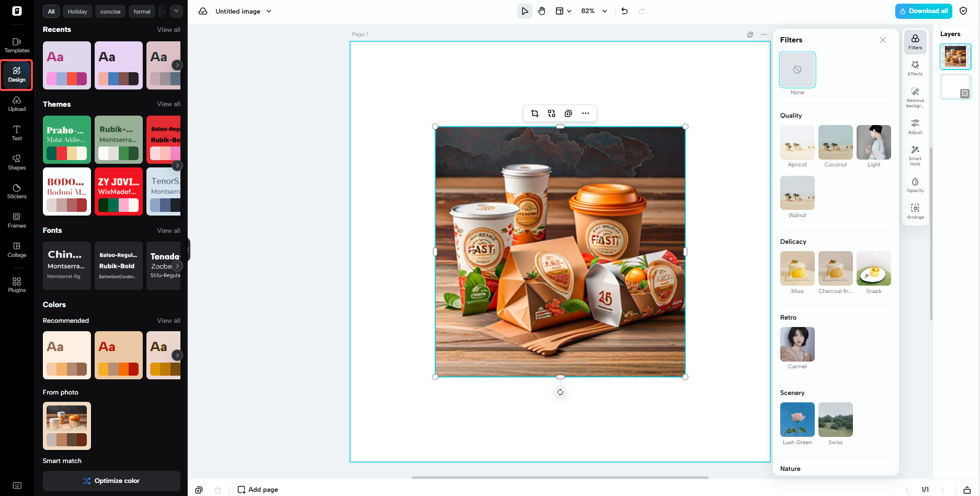The image size is (980, 496).
Task: Click the Optimize color button
Action: (x=111, y=480)
